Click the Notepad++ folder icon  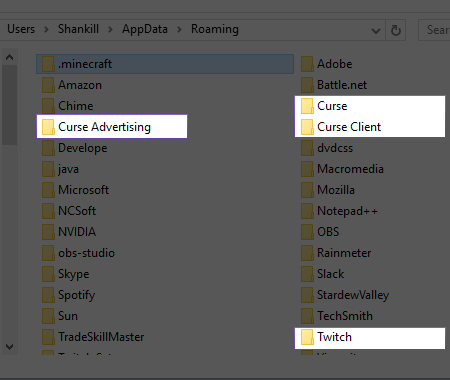point(307,211)
